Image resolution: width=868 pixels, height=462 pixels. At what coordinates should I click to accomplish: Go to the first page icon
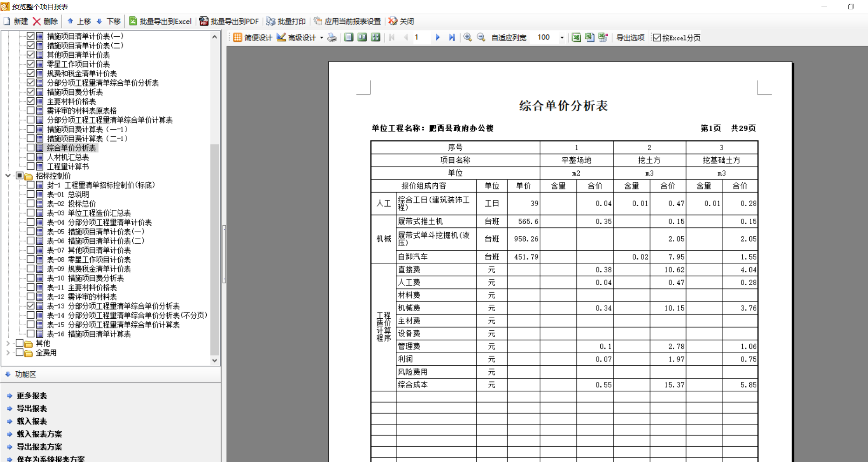pos(392,37)
